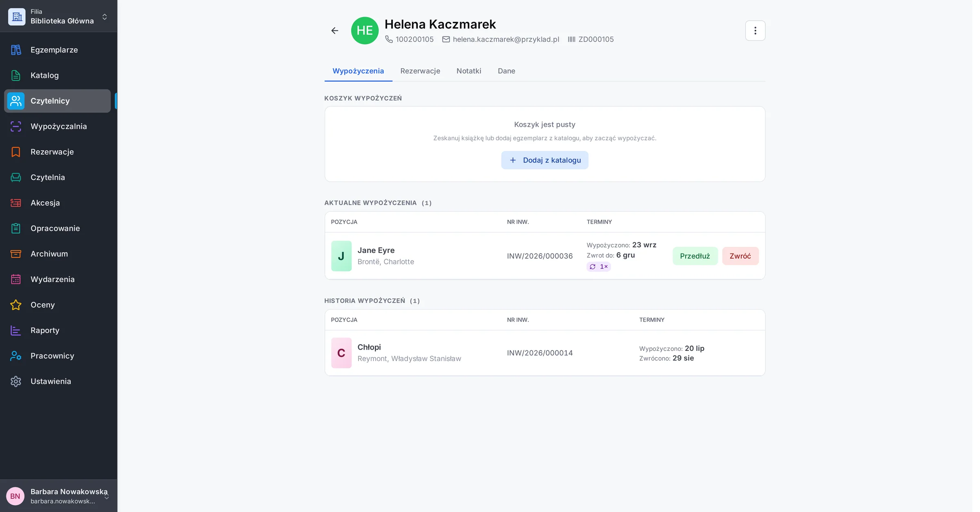Select inventory number INW/2026/000036
980x512 pixels.
click(540, 256)
